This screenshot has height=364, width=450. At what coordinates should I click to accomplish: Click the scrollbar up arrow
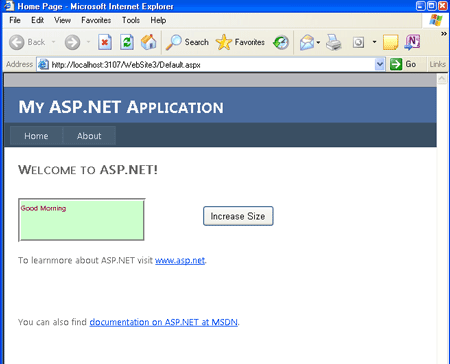[442, 79]
